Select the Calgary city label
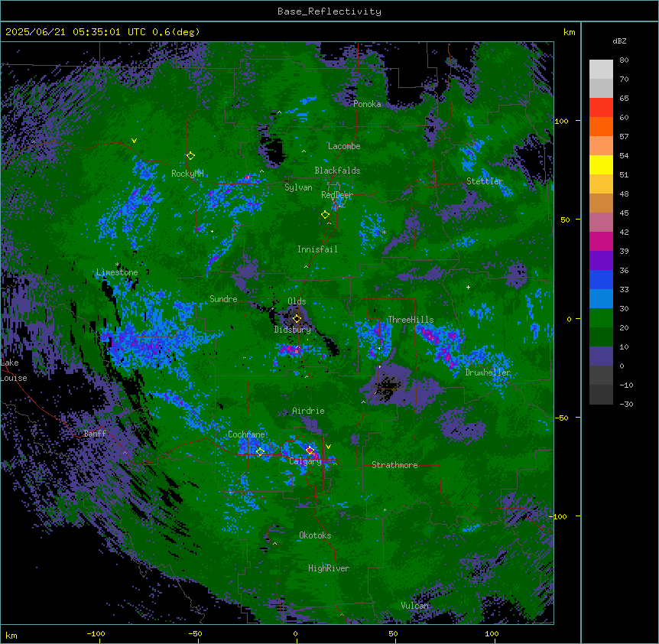Screen dimensions: 659x644 (305, 461)
